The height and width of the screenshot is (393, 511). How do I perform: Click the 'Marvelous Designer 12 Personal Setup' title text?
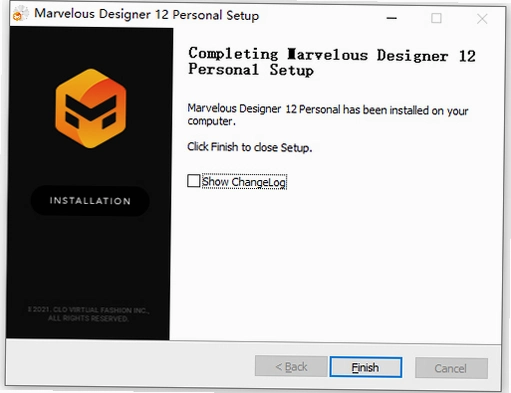pos(147,15)
